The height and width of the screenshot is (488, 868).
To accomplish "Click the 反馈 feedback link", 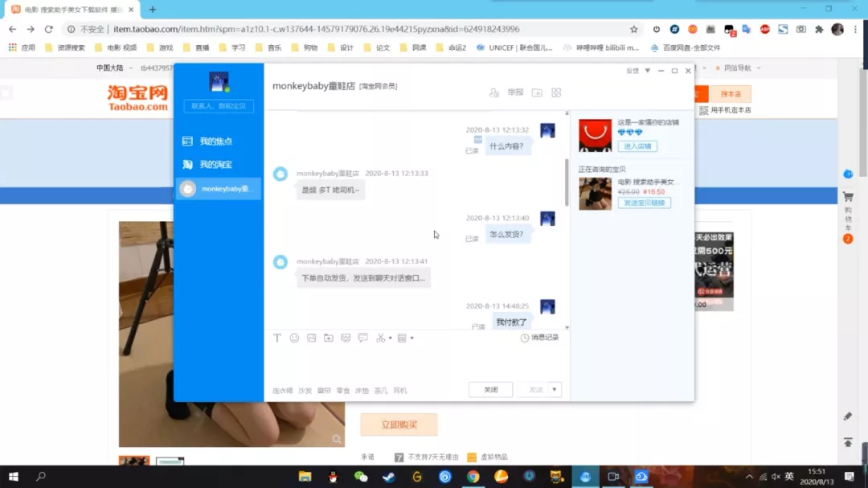I will (x=633, y=71).
